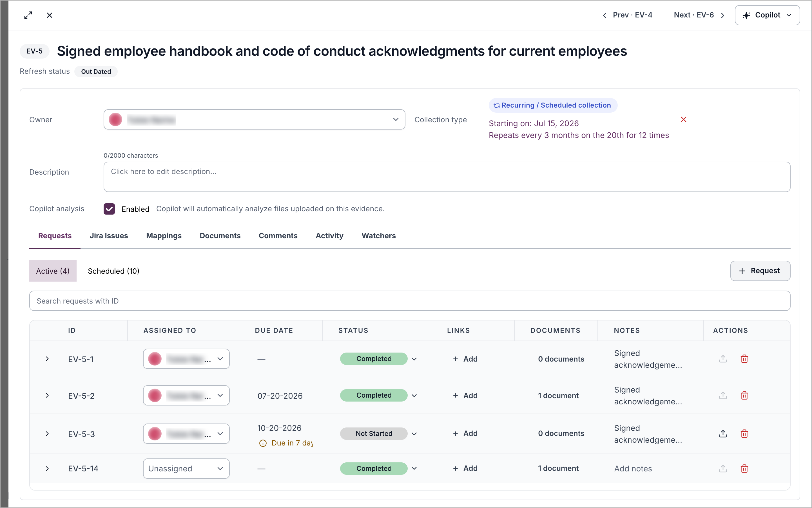Screen dimensions: 812x508
Task: Upload file for request EV-5-2
Action: click(723, 395)
